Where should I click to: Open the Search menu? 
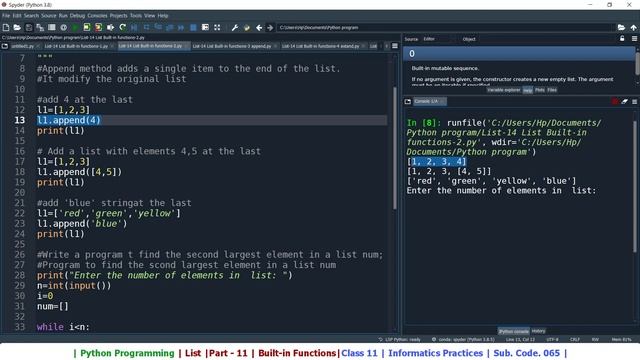31,16
